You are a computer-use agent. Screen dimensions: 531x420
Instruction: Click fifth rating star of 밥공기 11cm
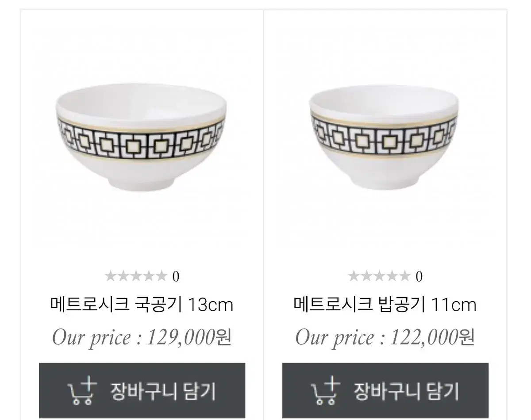(404, 277)
